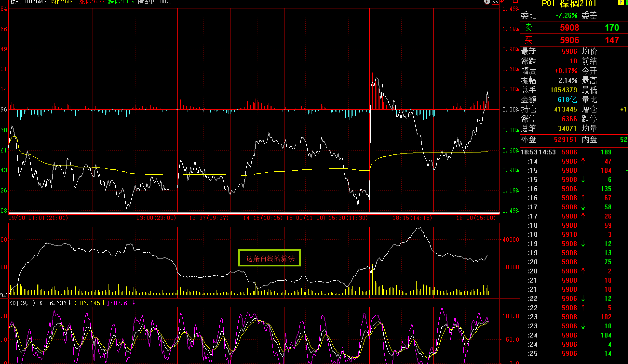Click the 40000 volume axis label
Viewport: 628px width, 364px height.
pos(511,239)
